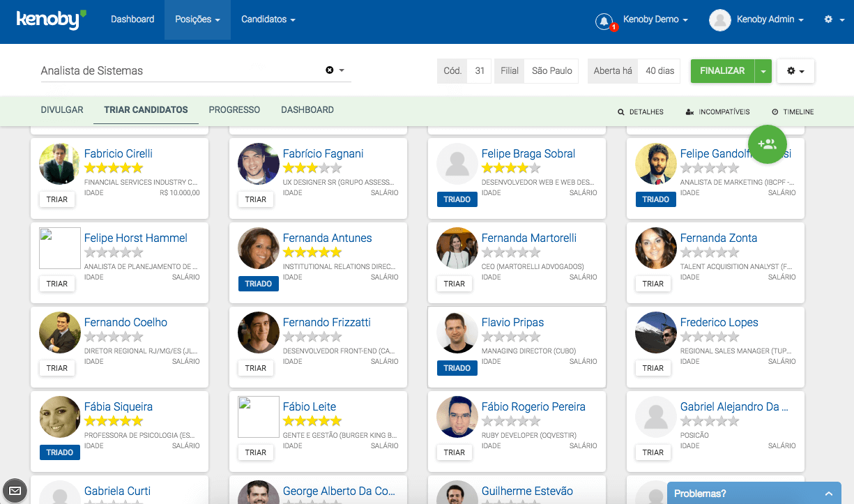Open the Candidatos dropdown menu
The height and width of the screenshot is (504, 854).
268,20
